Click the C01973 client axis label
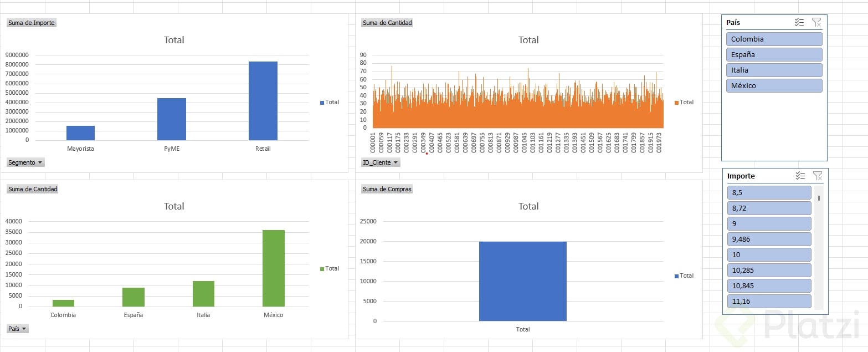This screenshot has width=868, height=352. 659,142
